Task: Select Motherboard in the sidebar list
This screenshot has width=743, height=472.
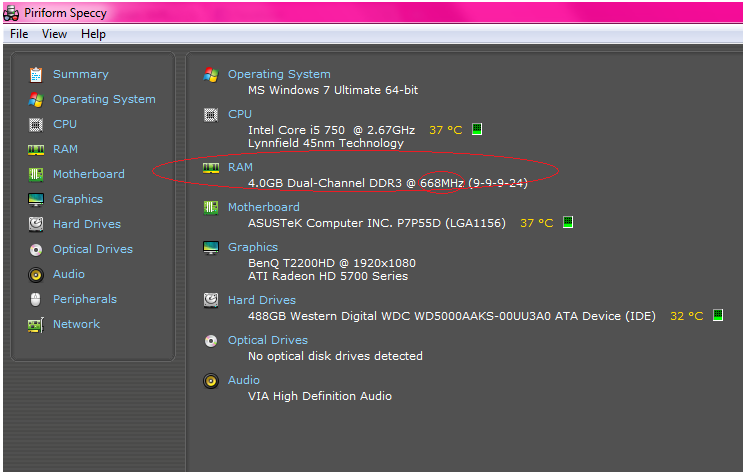Action: coord(89,174)
